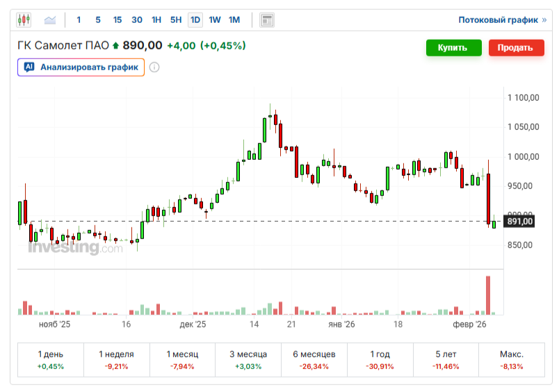
Task: Click the Продать button
Action: tap(516, 48)
